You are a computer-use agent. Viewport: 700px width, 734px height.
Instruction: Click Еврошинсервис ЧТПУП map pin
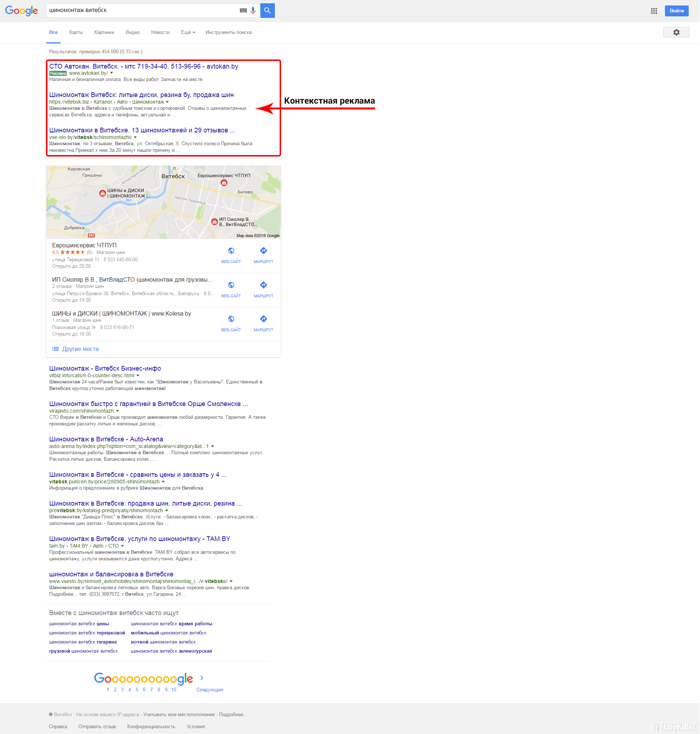click(x=224, y=182)
